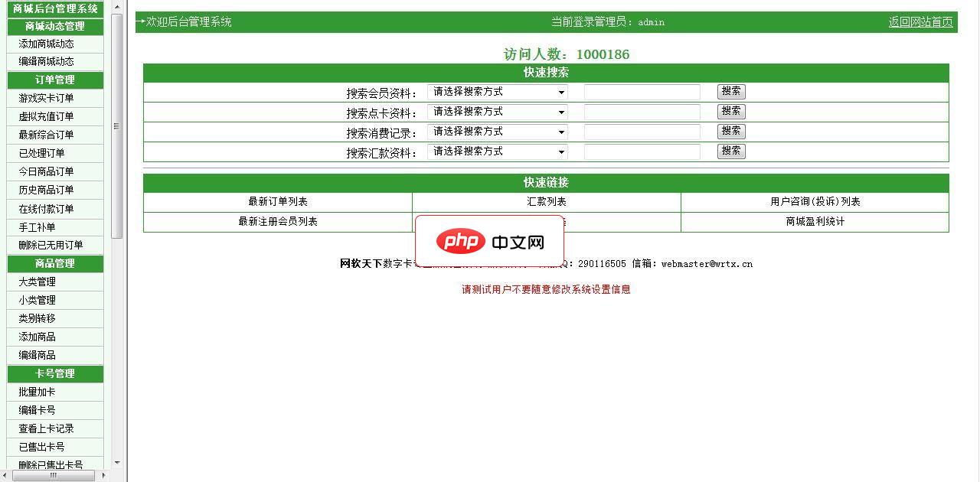Open the 最新订单列表 quick link
This screenshot has width=980, height=482.
pyautogui.click(x=277, y=202)
